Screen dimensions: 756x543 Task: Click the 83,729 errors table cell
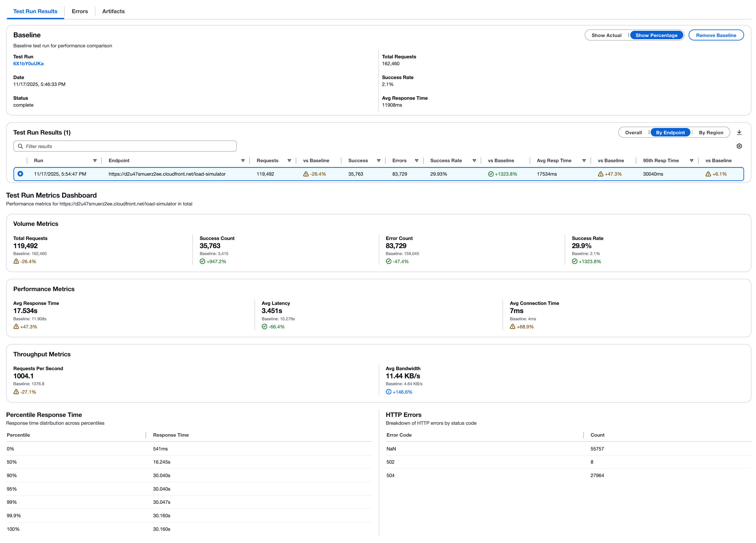(x=400, y=174)
